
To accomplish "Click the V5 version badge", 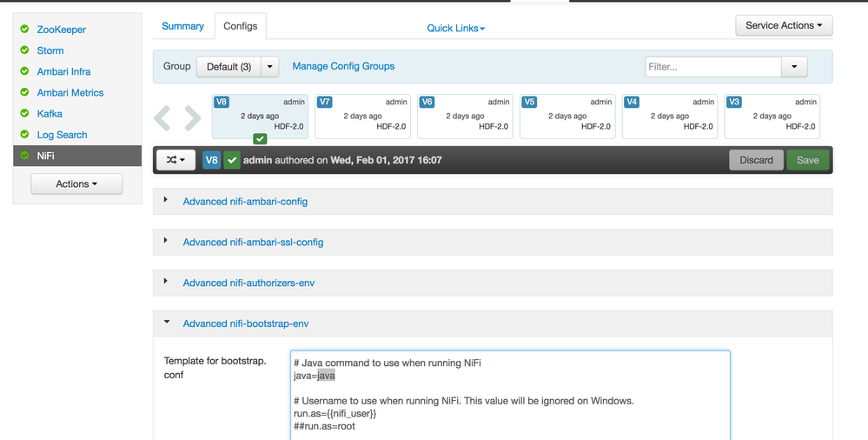I will pos(529,102).
